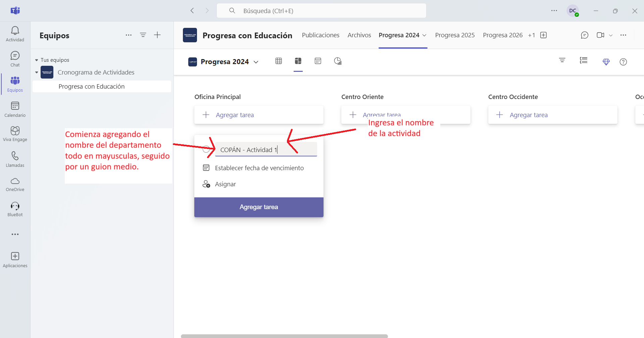
Task: Open group by list options icon
Action: point(584,60)
